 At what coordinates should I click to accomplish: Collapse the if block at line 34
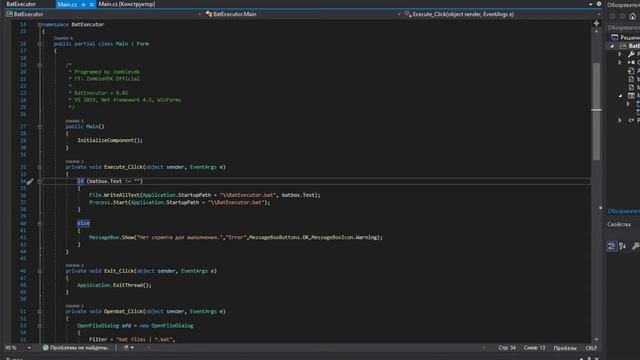point(40,181)
